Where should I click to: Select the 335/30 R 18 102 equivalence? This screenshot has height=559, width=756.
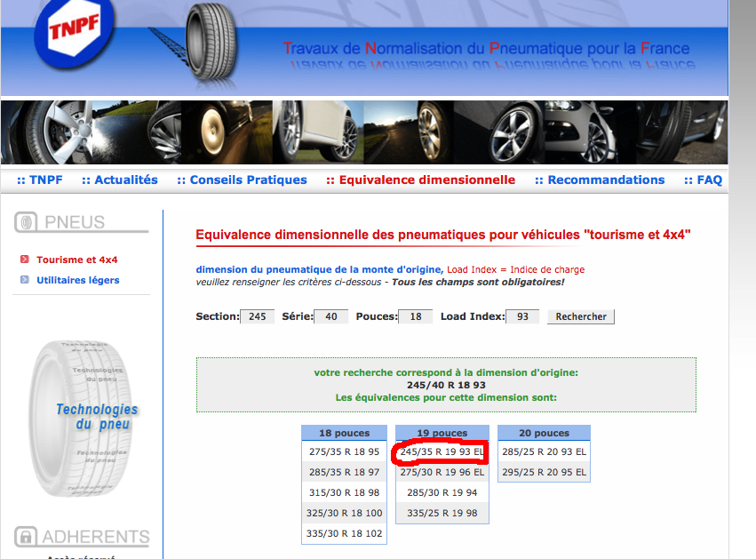(344, 533)
